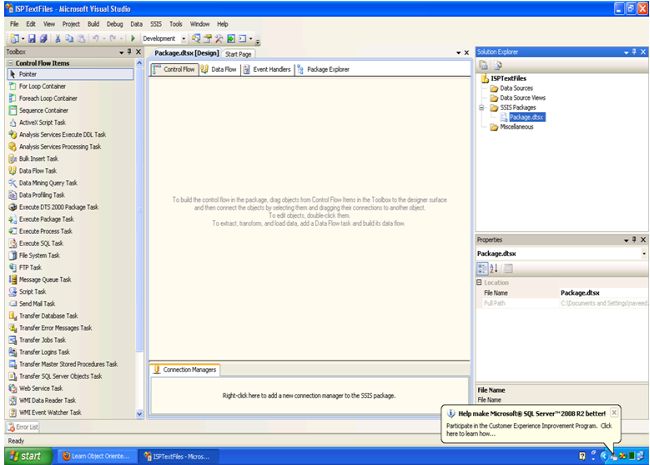Open Solution Explorer window position dropdown arrow
The height and width of the screenshot is (465, 650).
pyautogui.click(x=626, y=53)
